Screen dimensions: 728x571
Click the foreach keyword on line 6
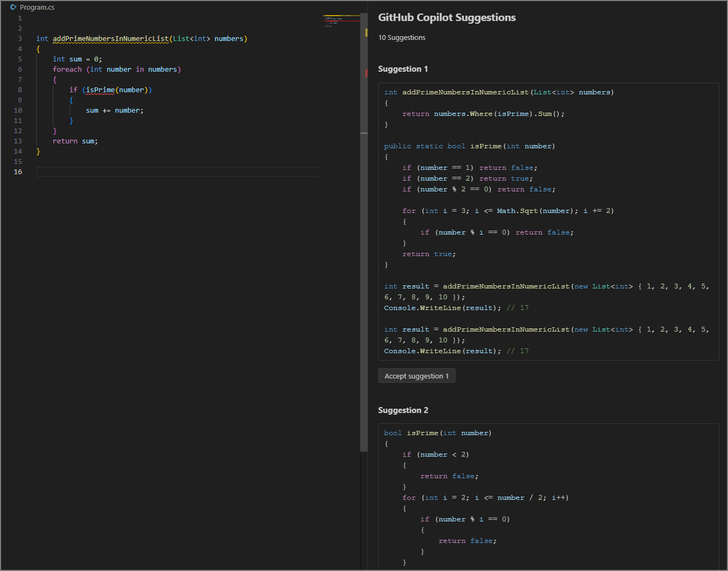coord(67,69)
